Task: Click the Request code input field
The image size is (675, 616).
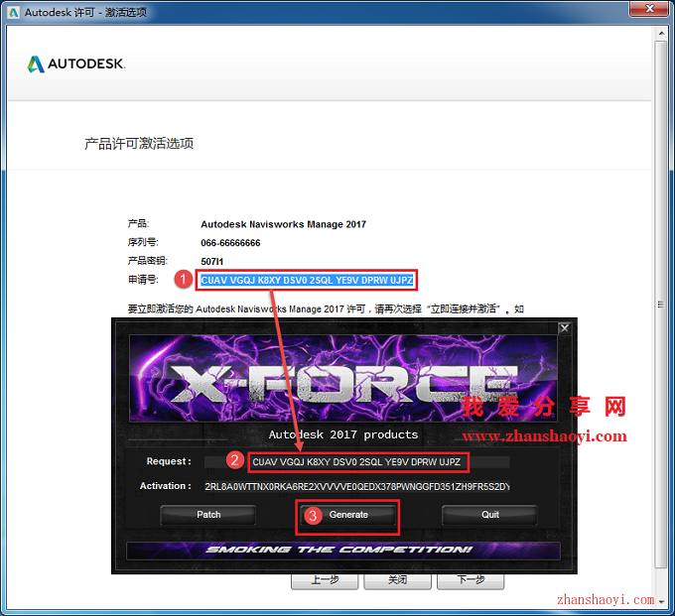Action: pyautogui.click(x=357, y=462)
